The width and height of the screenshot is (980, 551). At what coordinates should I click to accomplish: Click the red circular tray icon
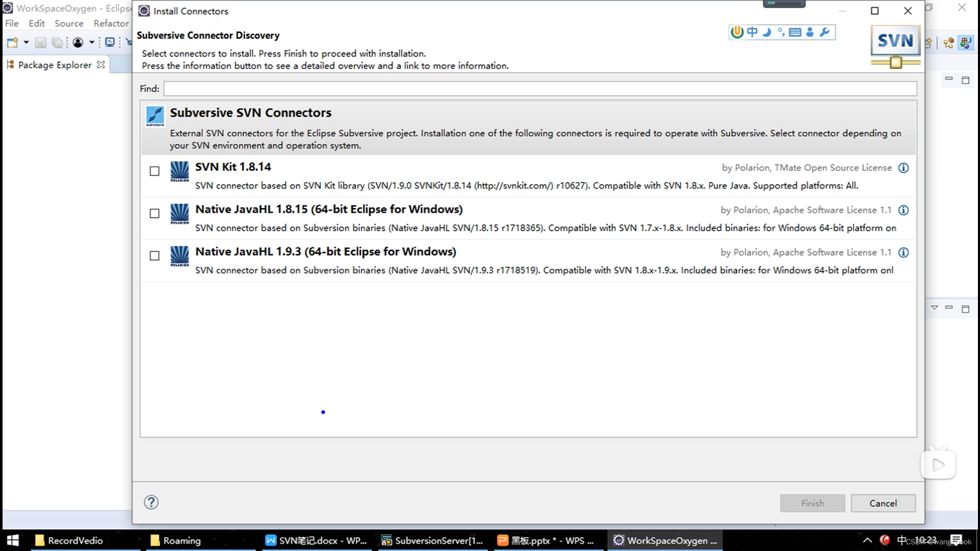tap(885, 540)
